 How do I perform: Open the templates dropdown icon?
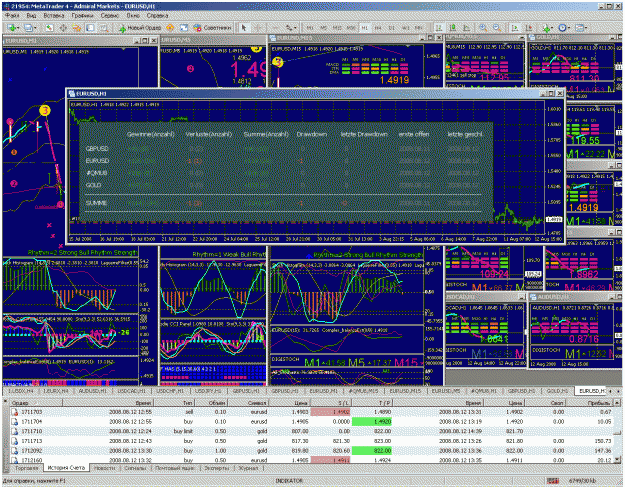click(x=581, y=27)
